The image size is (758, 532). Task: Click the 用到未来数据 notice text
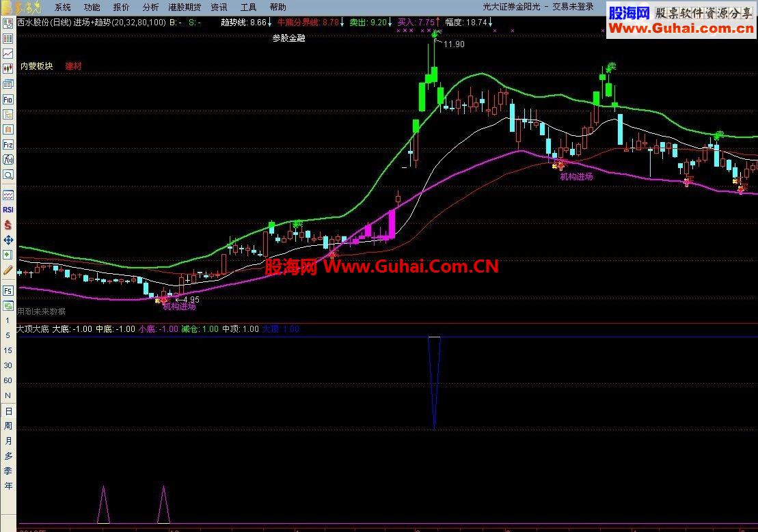(41, 311)
